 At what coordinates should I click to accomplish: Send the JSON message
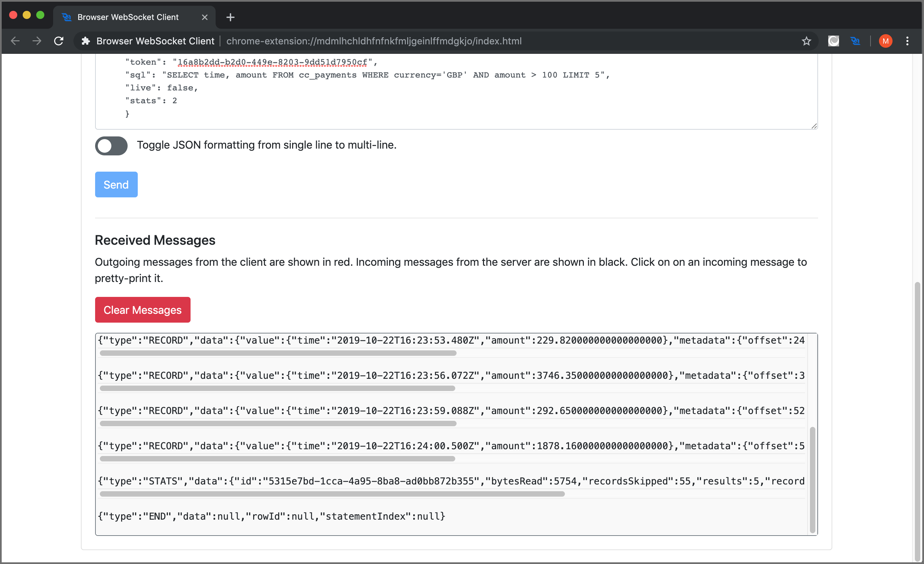coord(116,185)
